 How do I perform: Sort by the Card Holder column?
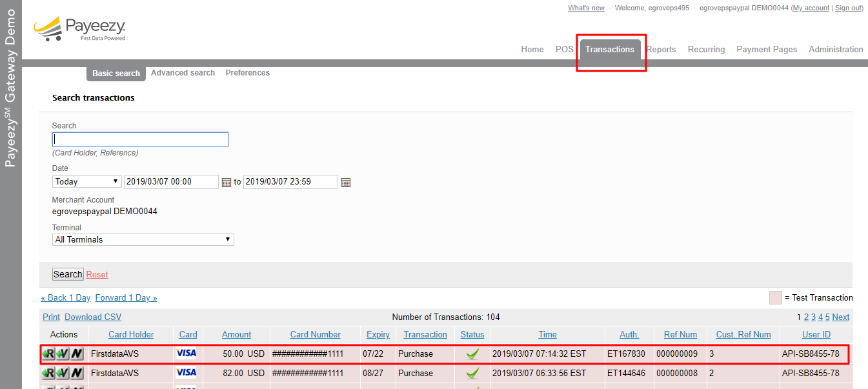(x=131, y=334)
